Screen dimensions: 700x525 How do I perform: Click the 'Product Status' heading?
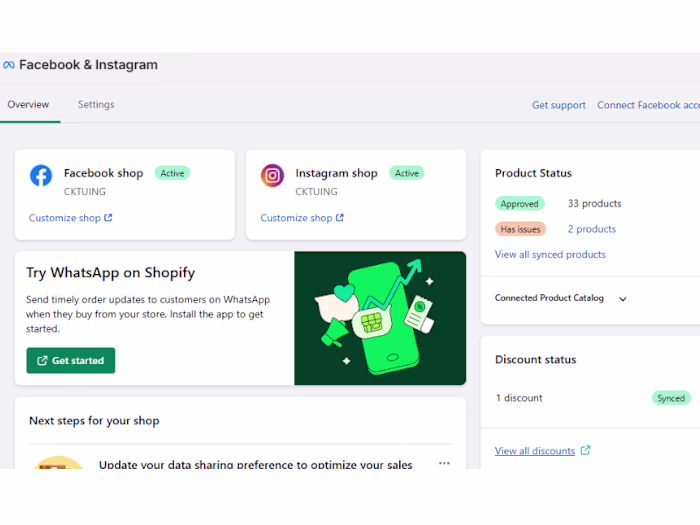[533, 173]
